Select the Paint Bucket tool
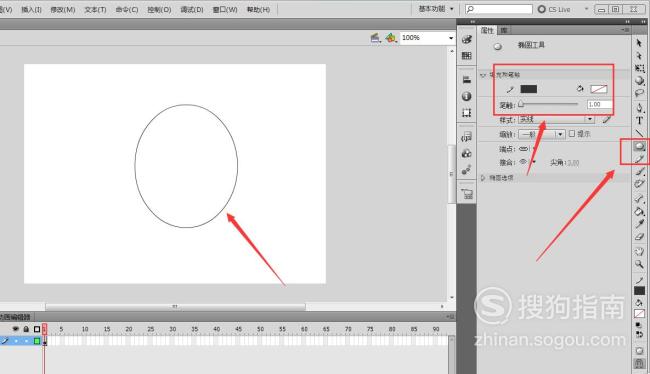 click(639, 211)
